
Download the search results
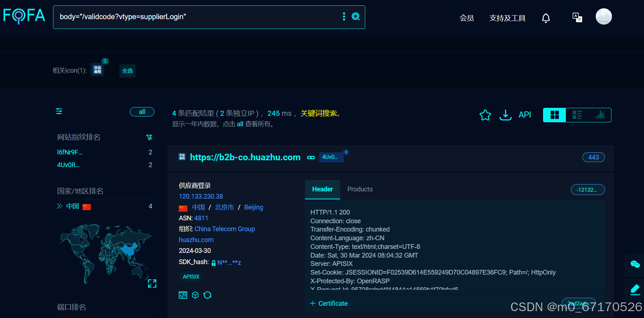click(505, 115)
